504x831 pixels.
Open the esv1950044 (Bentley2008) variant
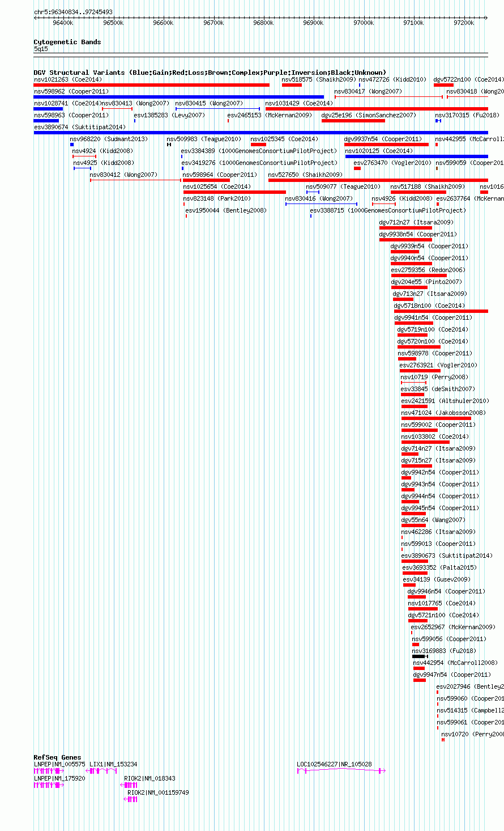click(186, 216)
